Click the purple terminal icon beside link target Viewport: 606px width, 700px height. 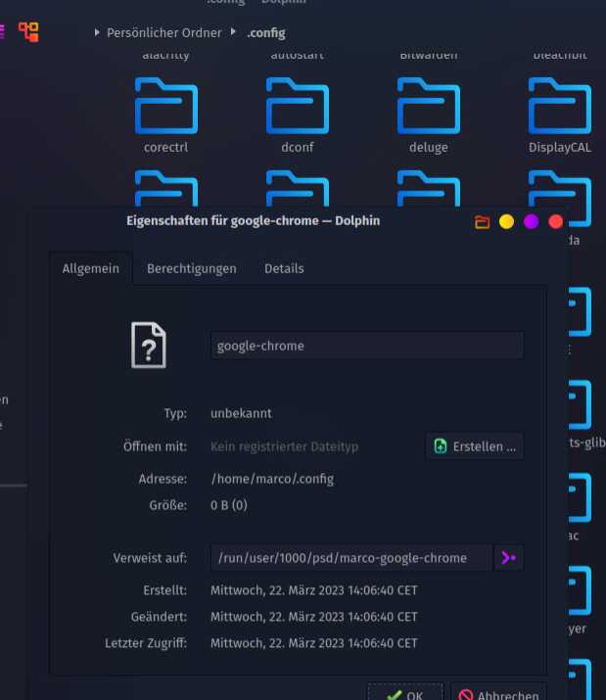click(x=509, y=558)
